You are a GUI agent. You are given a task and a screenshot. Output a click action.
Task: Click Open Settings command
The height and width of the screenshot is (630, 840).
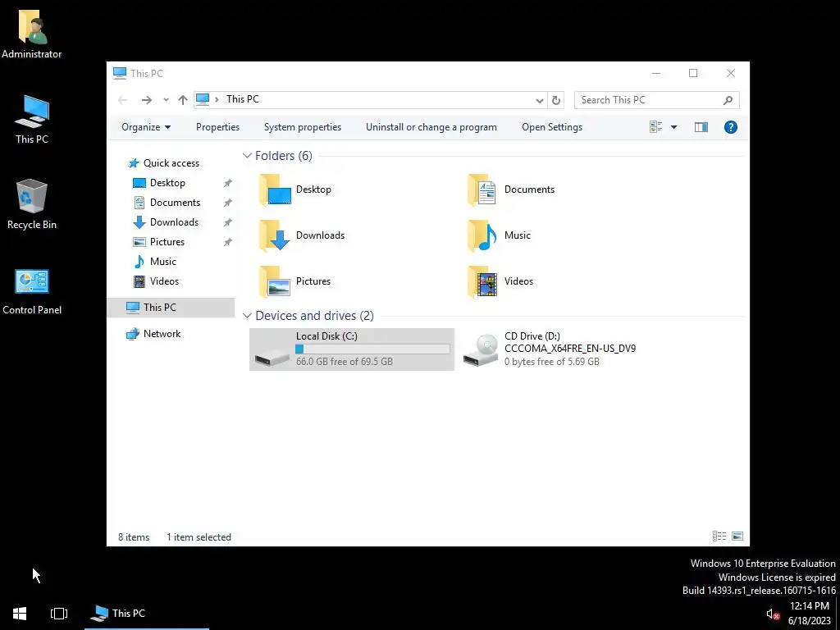click(552, 127)
